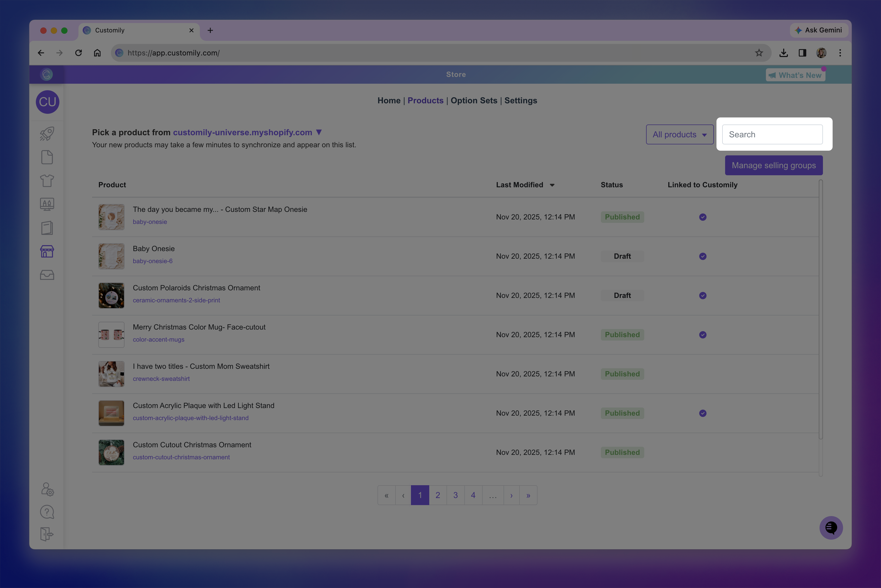Click linked checkmark for Acrylic Plaque row
The height and width of the screenshot is (588, 881).
pos(703,413)
